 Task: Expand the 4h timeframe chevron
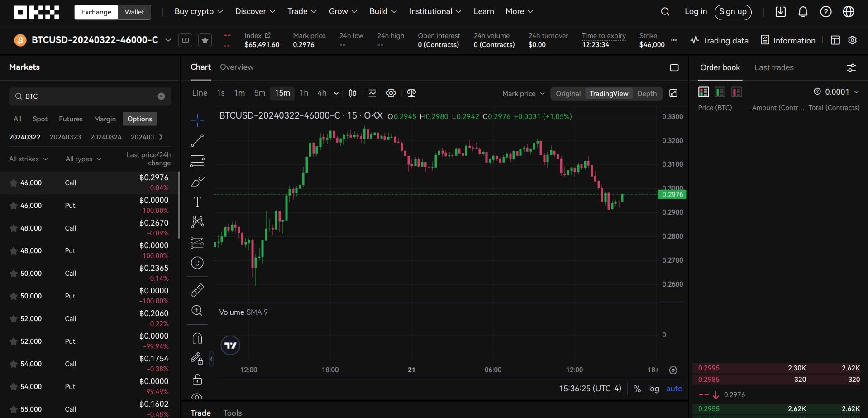[x=335, y=93]
